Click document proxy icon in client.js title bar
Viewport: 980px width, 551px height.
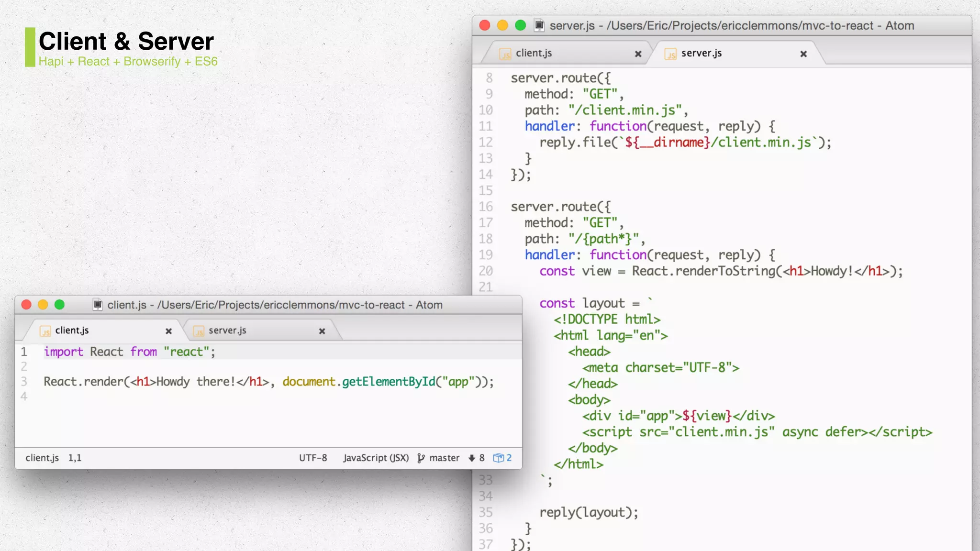click(x=98, y=305)
